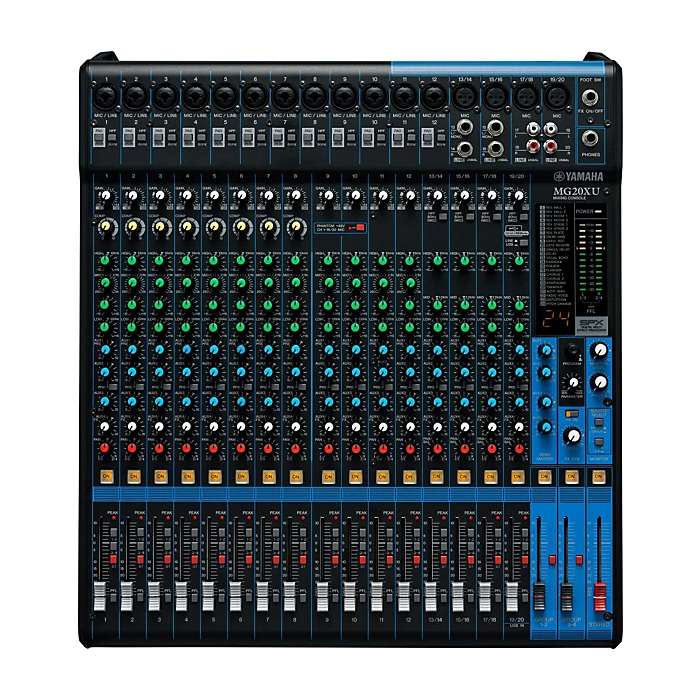The width and height of the screenshot is (700, 700).
Task: Select the 13/14 XLR MIC input
Action: point(464,96)
